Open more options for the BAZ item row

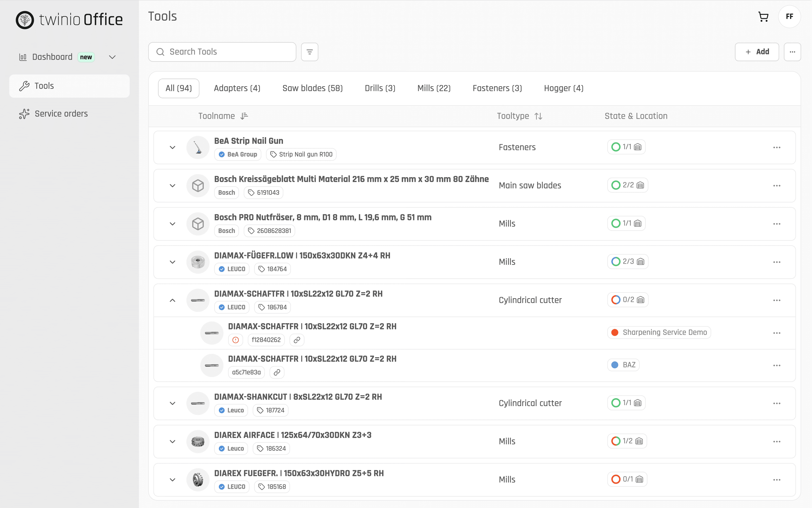776,366
